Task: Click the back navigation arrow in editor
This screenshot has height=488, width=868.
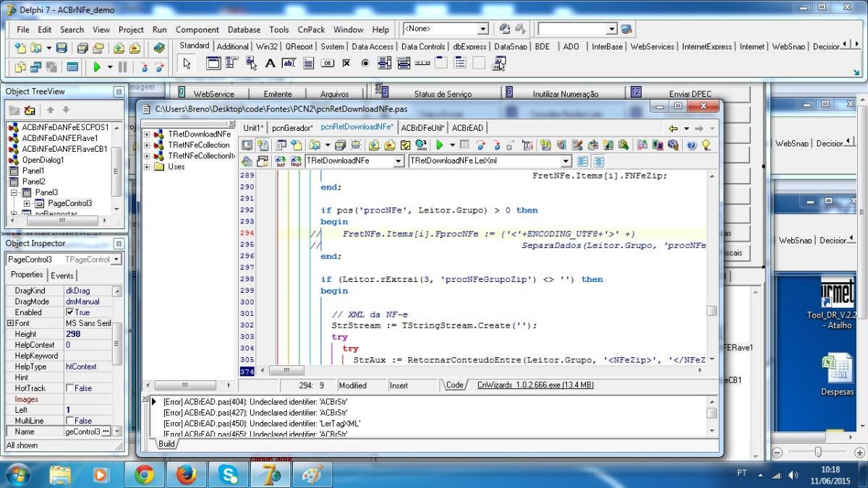Action: pos(673,128)
